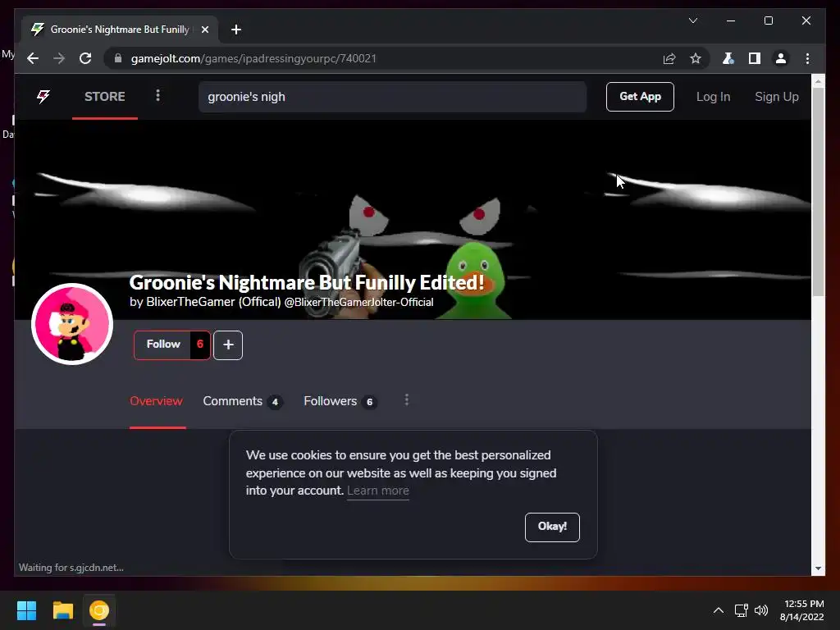The width and height of the screenshot is (840, 630).
Task: Open the three-dot menu after Followers tab
Action: coord(407,399)
